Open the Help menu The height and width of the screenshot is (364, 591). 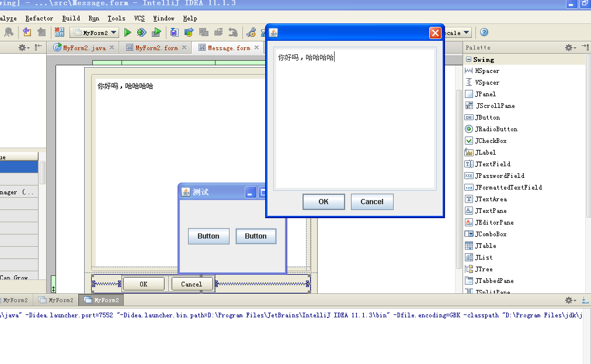click(190, 18)
